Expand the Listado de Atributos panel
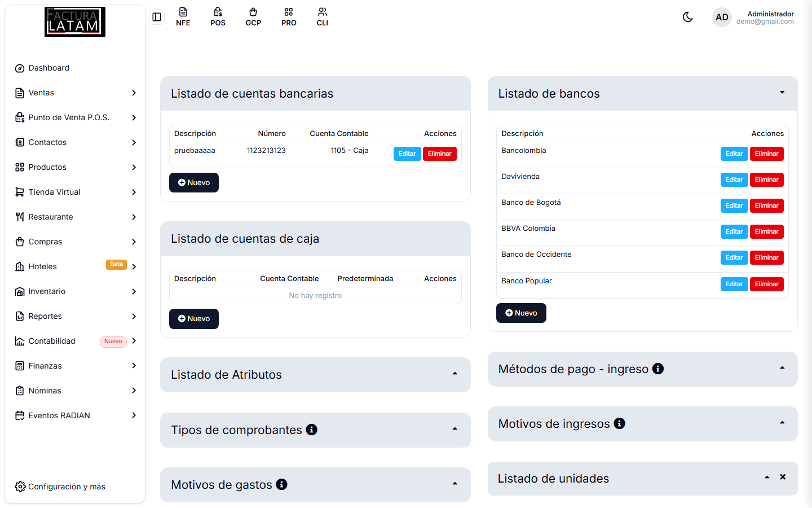Screen dimensions: 812x508 [455, 374]
